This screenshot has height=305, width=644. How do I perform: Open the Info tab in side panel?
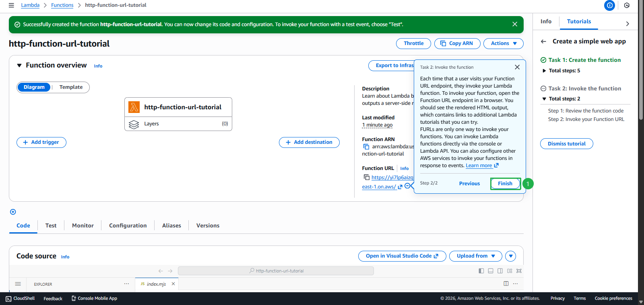(546, 21)
